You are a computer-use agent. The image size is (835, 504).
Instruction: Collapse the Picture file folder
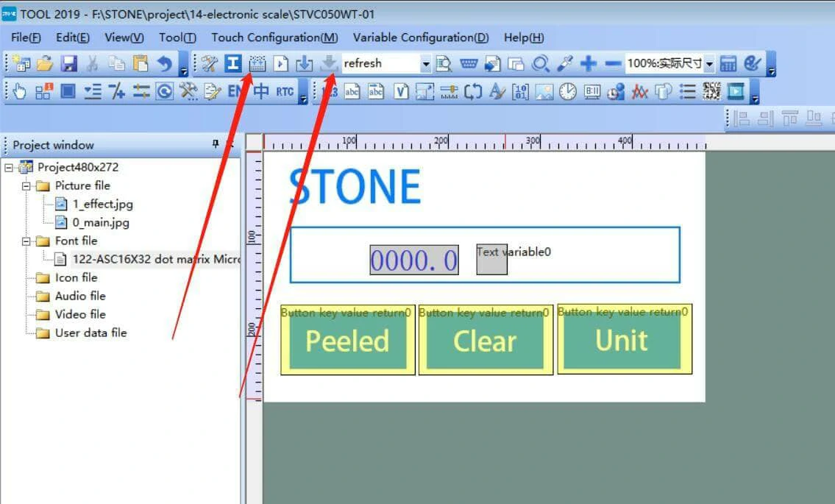tap(26, 186)
